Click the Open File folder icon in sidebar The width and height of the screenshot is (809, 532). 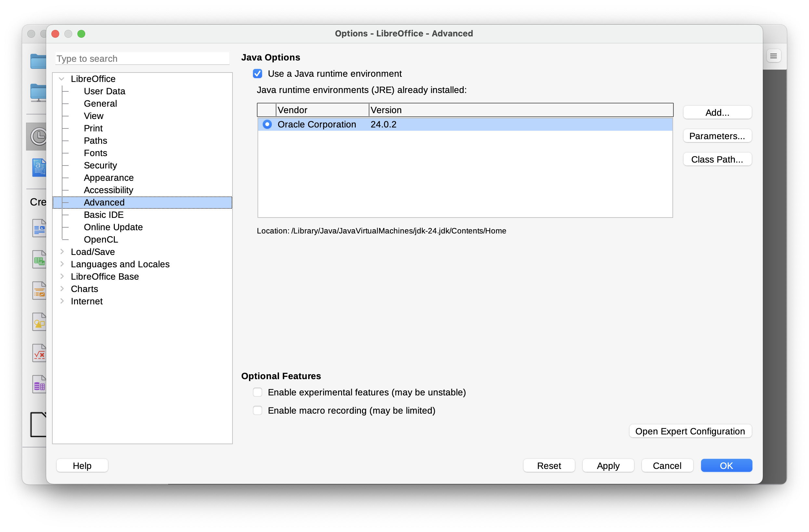38,61
